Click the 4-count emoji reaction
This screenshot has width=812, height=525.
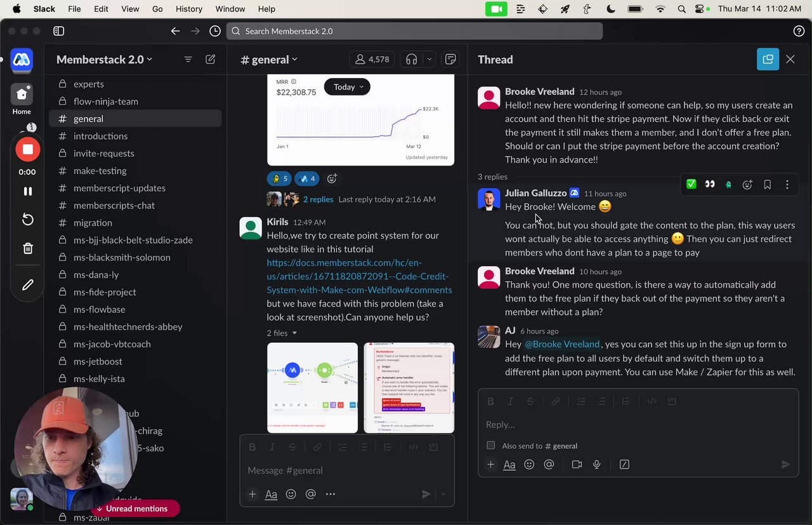click(307, 178)
